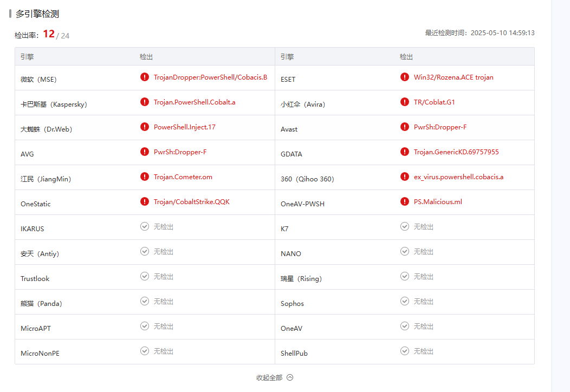Click the left 引擎 column header
The image size is (570, 392).
pos(27,57)
